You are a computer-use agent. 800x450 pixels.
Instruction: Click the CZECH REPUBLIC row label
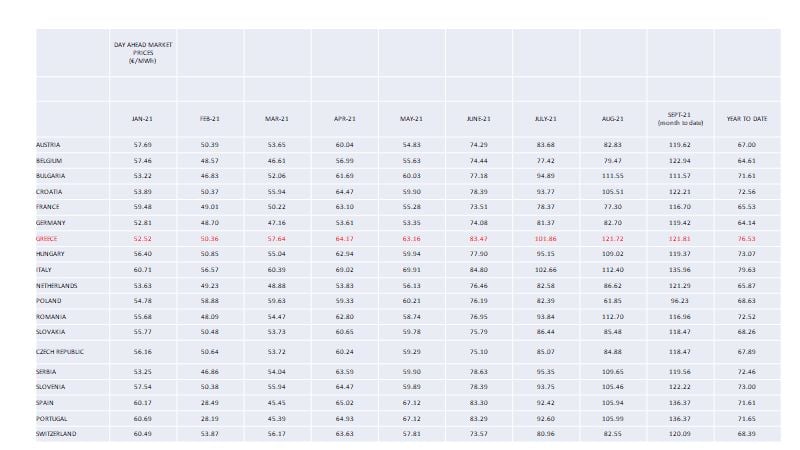(60, 352)
